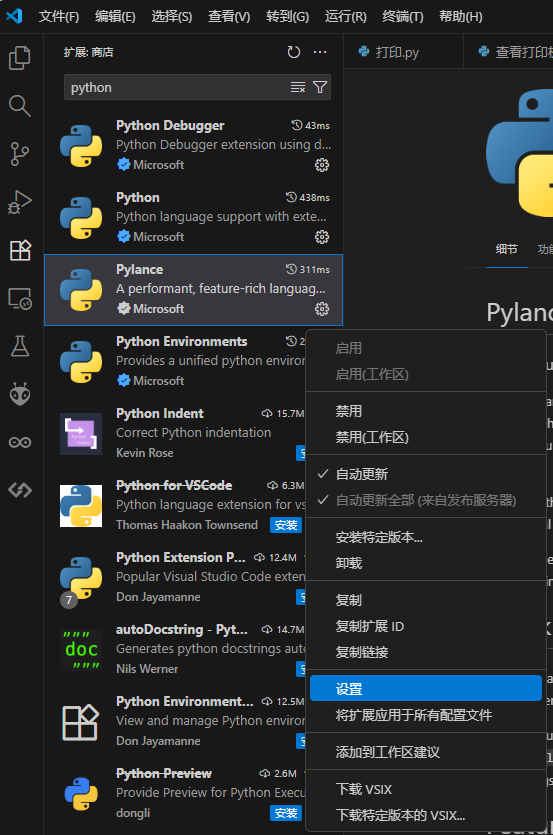Open Source Control view
The image size is (553, 835).
20,154
